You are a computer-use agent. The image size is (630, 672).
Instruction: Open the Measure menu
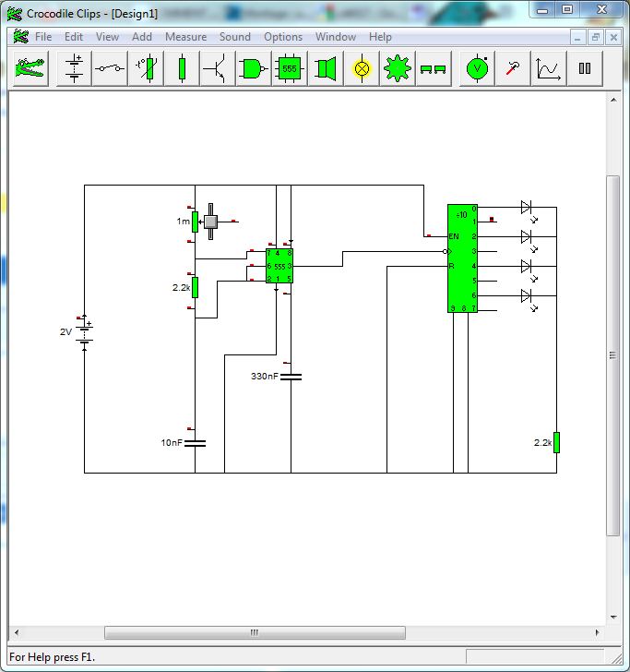(186, 37)
